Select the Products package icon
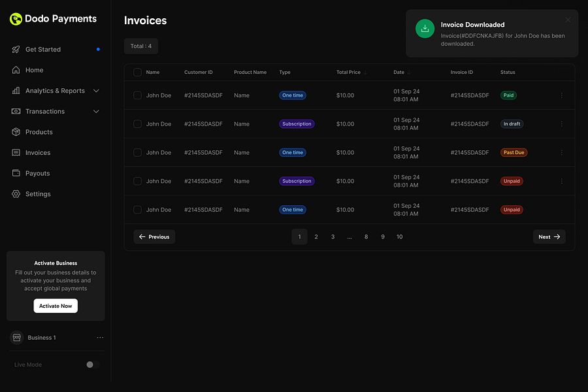Screen dimensions: 588x392 [16, 131]
